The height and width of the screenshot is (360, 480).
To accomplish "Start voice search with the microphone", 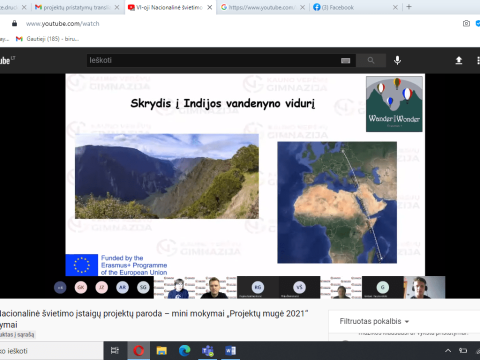I will (x=397, y=60).
